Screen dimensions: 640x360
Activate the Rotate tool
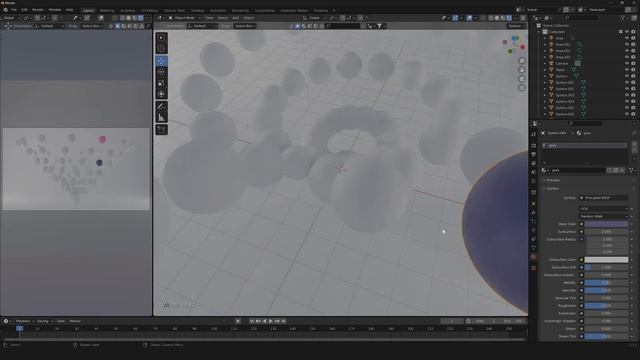click(162, 72)
